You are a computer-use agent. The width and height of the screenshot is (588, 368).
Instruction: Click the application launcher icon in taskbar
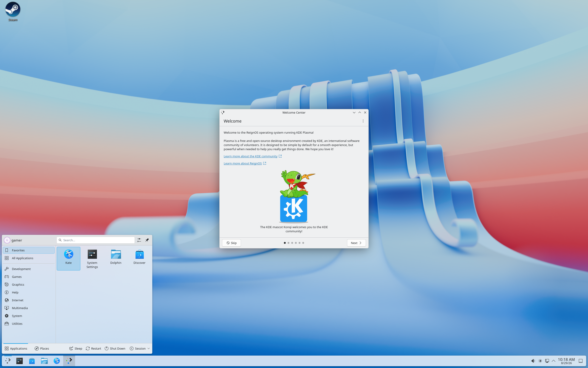tap(8, 361)
